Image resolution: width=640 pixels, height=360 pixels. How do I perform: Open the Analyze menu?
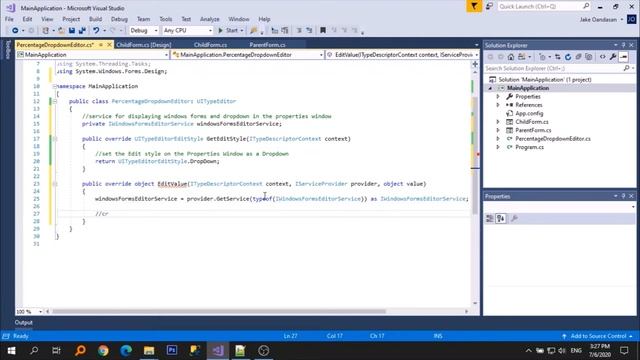[210, 19]
